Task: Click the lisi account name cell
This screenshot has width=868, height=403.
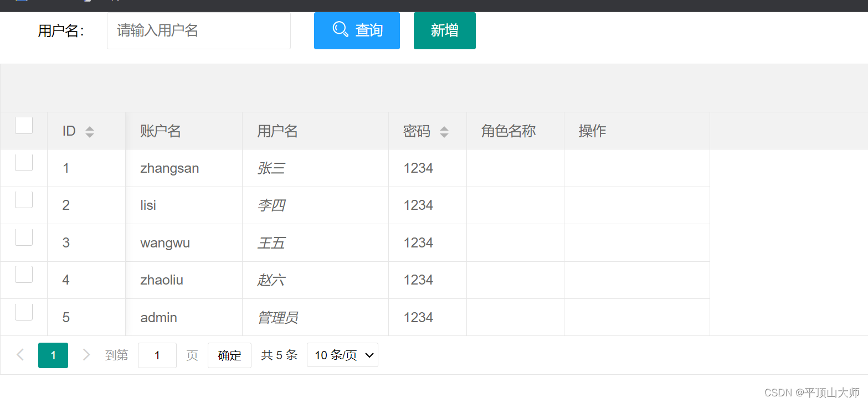Action: point(184,205)
